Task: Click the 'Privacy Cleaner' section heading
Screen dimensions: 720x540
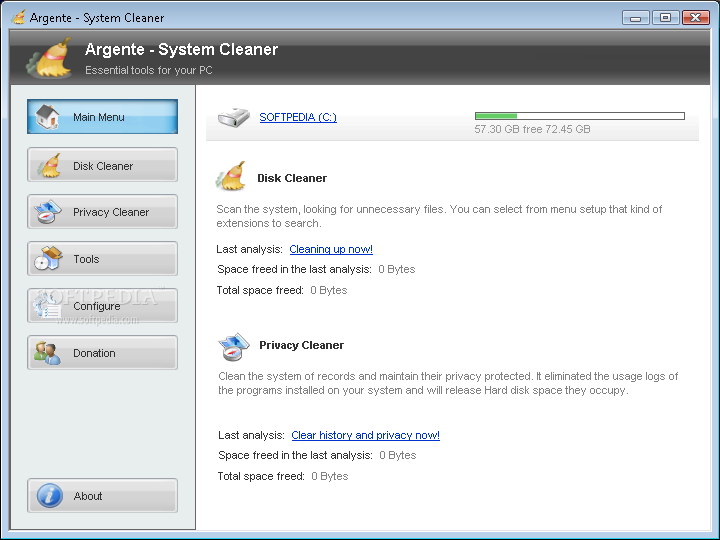Action: [x=302, y=345]
